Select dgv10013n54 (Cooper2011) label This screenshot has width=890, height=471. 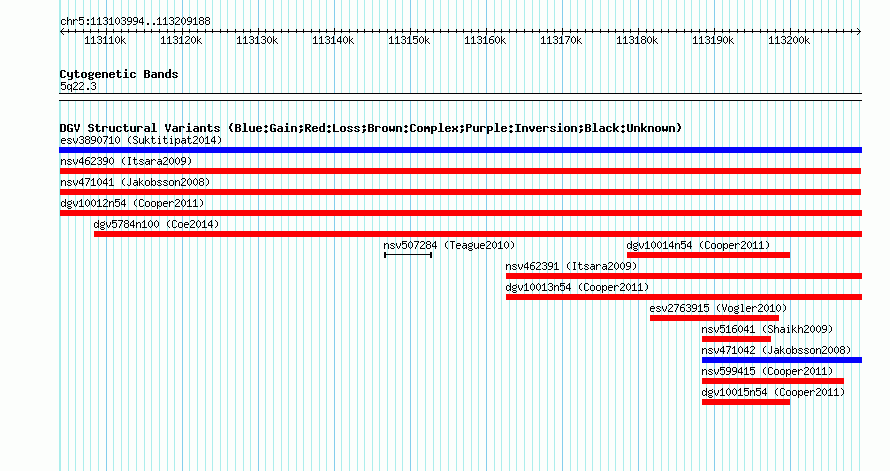[577, 287]
